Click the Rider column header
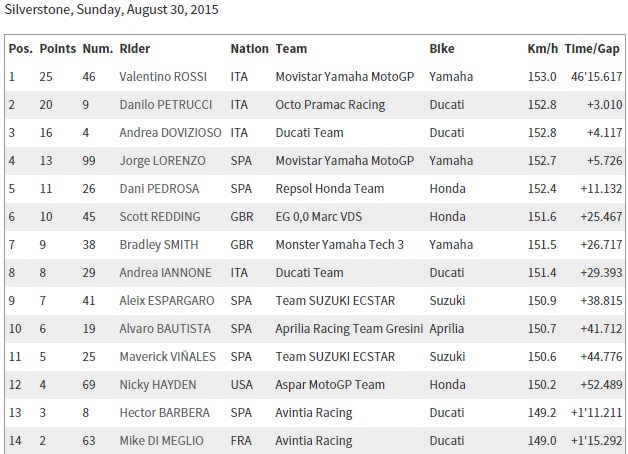 pos(135,48)
